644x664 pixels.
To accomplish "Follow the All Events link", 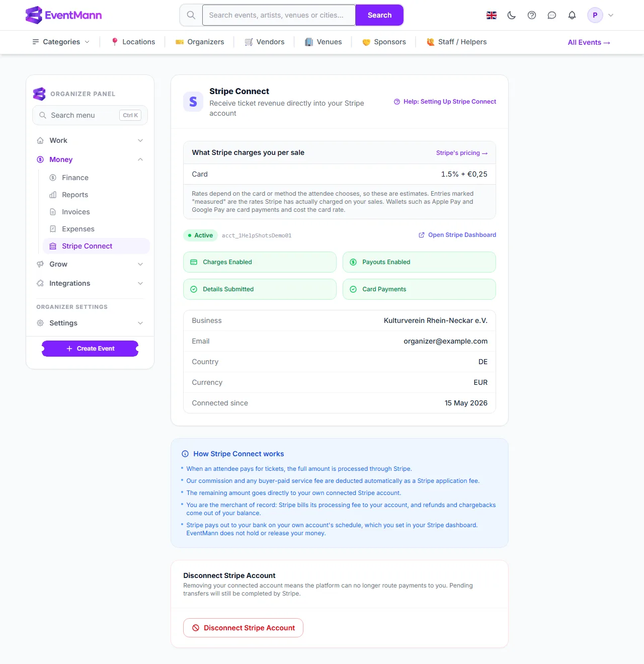I will point(589,42).
